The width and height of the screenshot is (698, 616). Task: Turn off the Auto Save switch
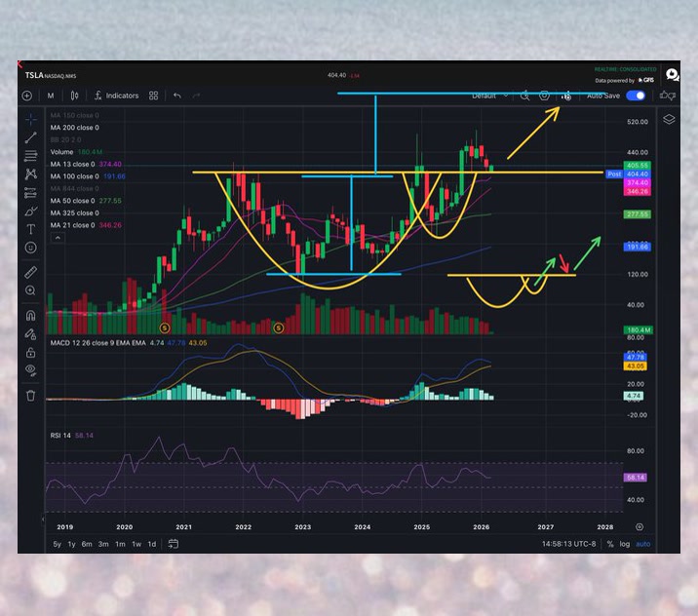636,96
